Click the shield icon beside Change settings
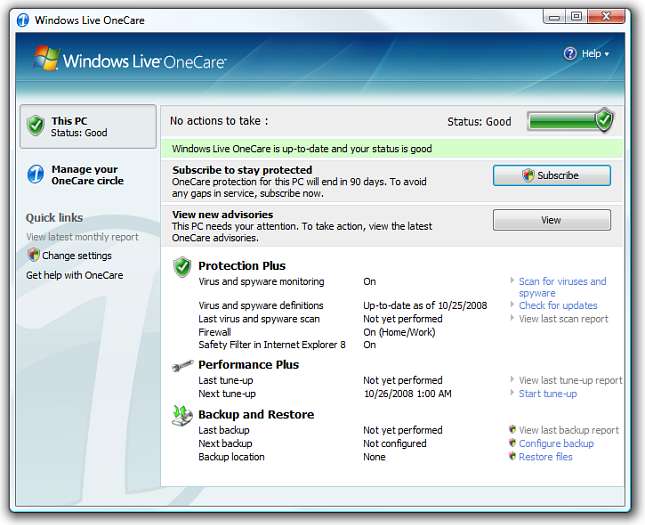This screenshot has width=645, height=525. [x=33, y=255]
